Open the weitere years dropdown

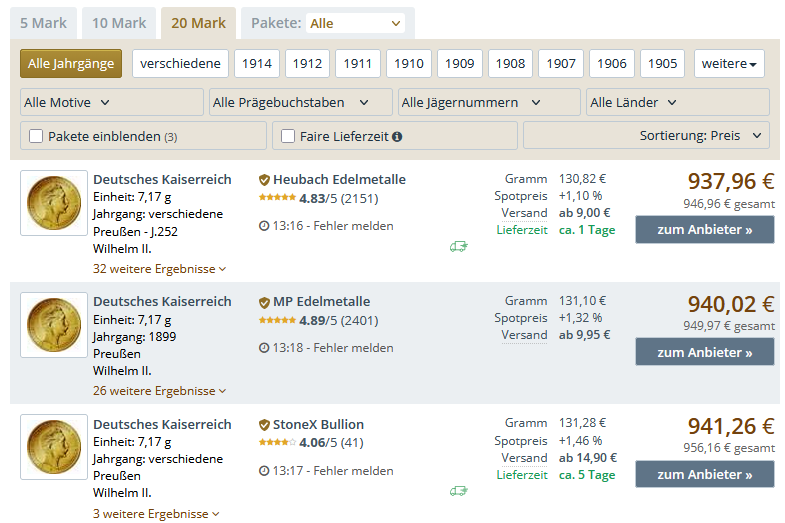coord(729,64)
